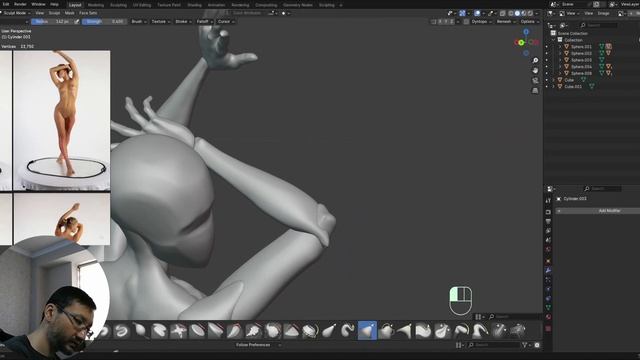Open the Face Sets menu
Viewport: 640px width, 360px height.
88,13
